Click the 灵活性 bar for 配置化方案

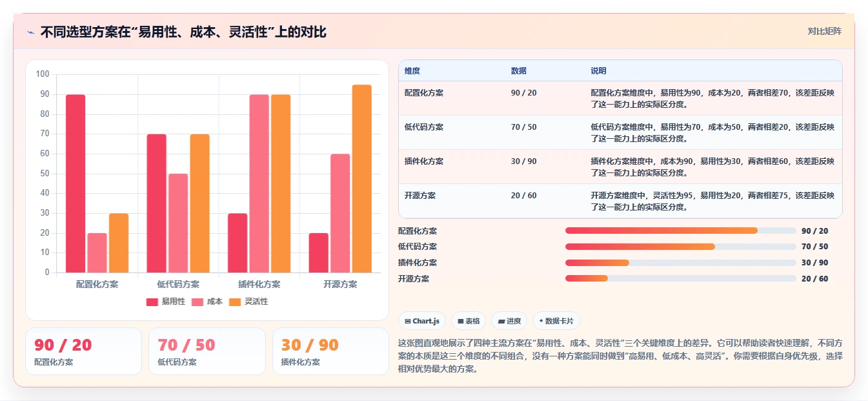pos(119,243)
